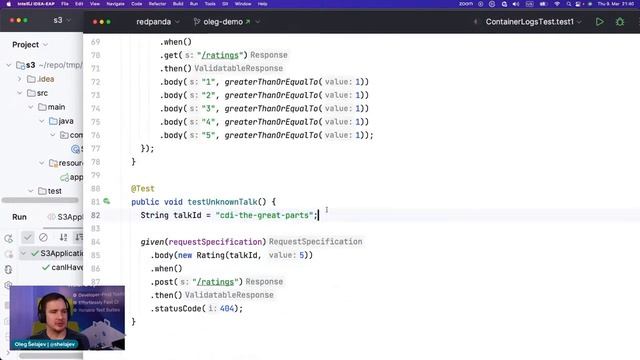640x360 pixels.
Task: Open the Zoom menu bar item
Action: 466,4
